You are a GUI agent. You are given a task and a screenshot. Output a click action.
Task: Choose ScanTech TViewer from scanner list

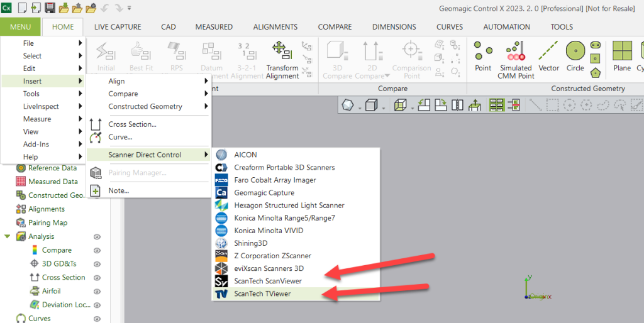click(296, 294)
